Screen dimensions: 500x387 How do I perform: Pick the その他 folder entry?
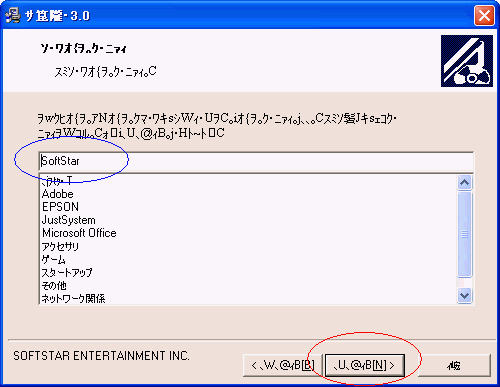pyautogui.click(x=54, y=286)
